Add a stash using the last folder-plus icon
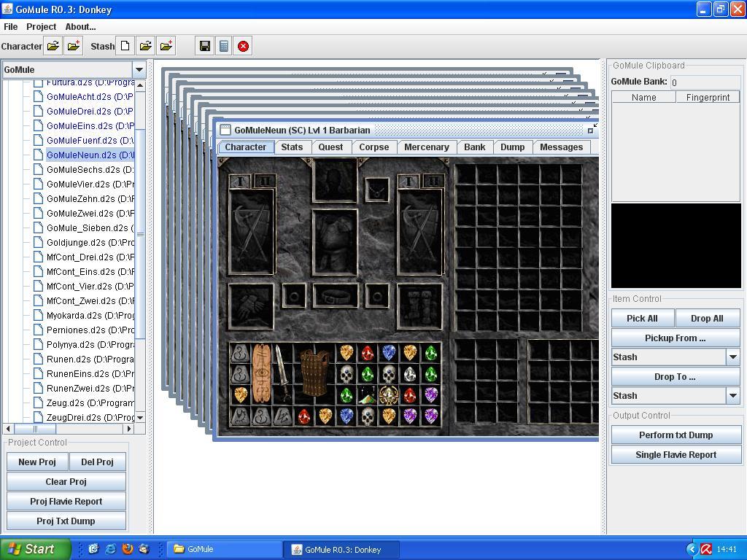 (x=166, y=46)
